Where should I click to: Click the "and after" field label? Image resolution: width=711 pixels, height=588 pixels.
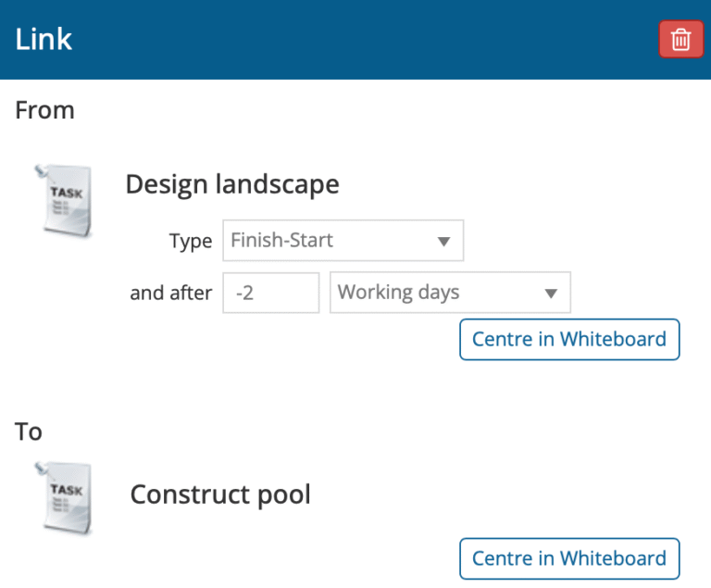(x=170, y=294)
